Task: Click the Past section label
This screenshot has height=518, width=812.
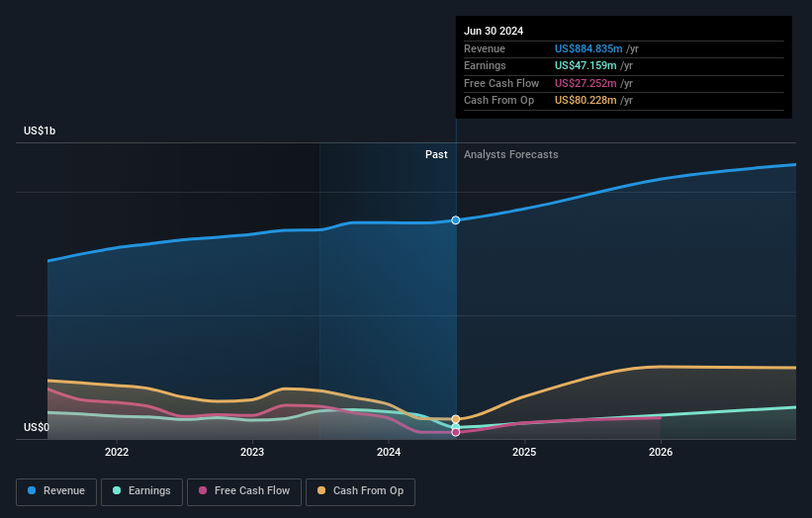Action: [436, 154]
